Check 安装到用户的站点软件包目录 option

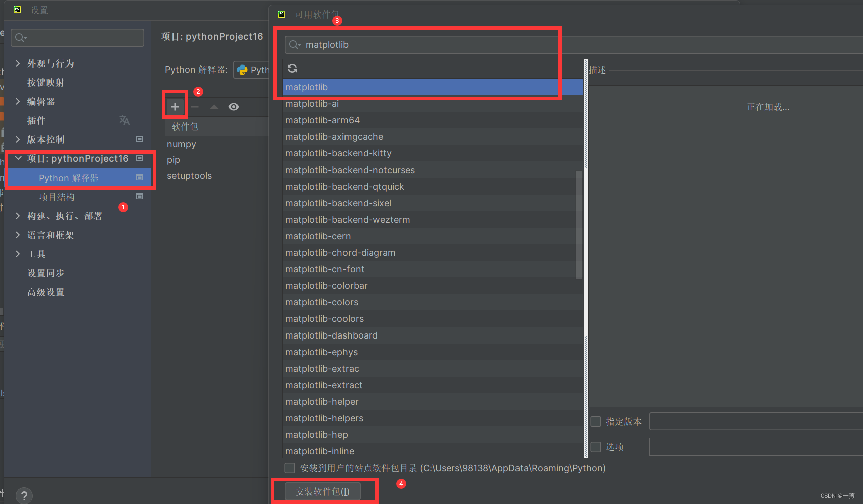click(290, 468)
